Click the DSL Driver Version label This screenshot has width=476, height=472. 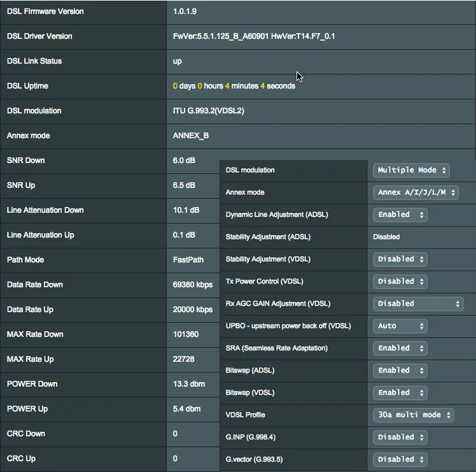click(x=39, y=36)
